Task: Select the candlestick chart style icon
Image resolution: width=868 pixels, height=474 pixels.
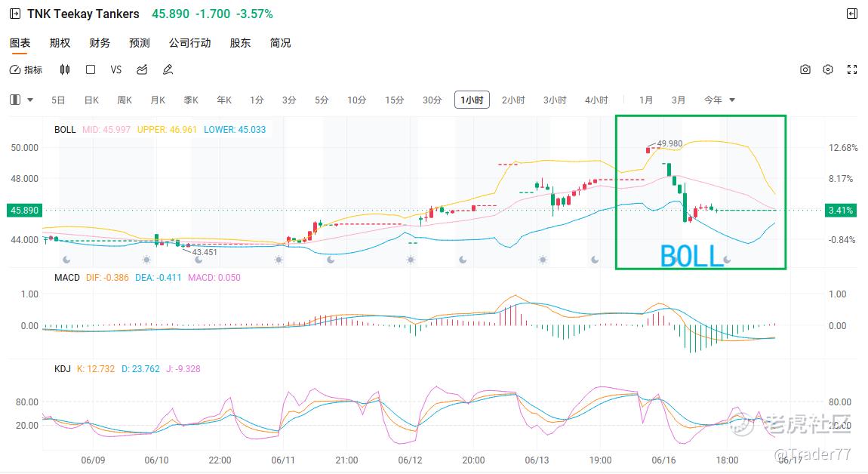Action: pyautogui.click(x=65, y=69)
